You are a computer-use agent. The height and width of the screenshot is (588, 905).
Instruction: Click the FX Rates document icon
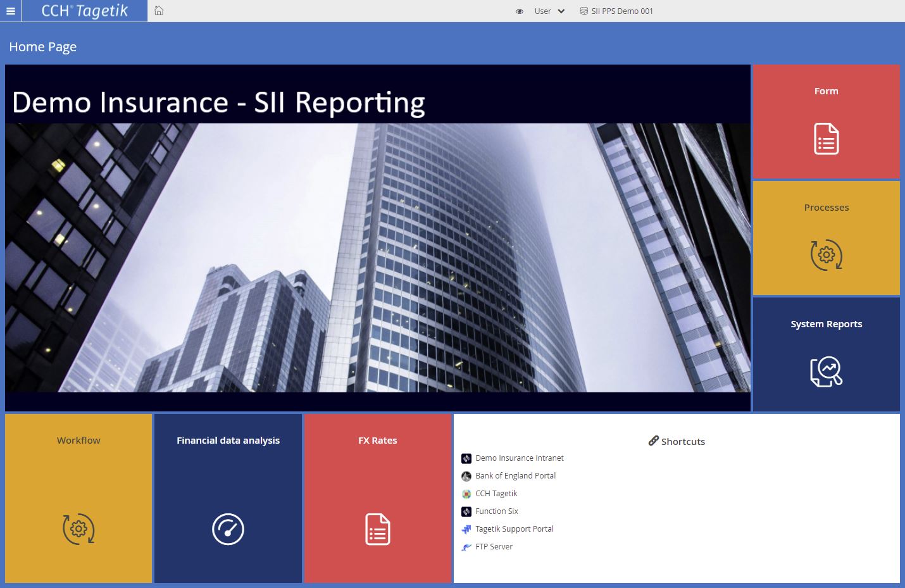pos(378,529)
